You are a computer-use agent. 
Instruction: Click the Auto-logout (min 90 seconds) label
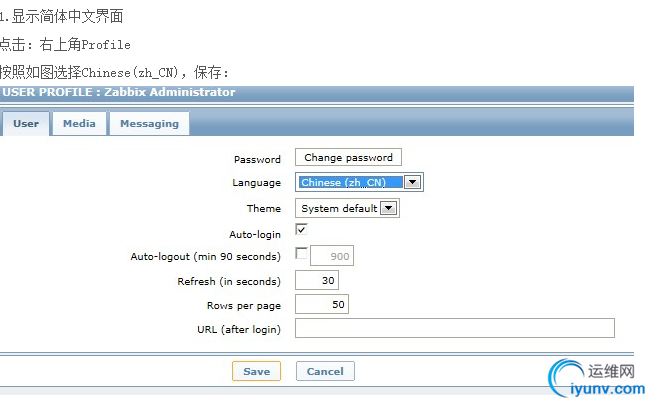click(x=206, y=257)
